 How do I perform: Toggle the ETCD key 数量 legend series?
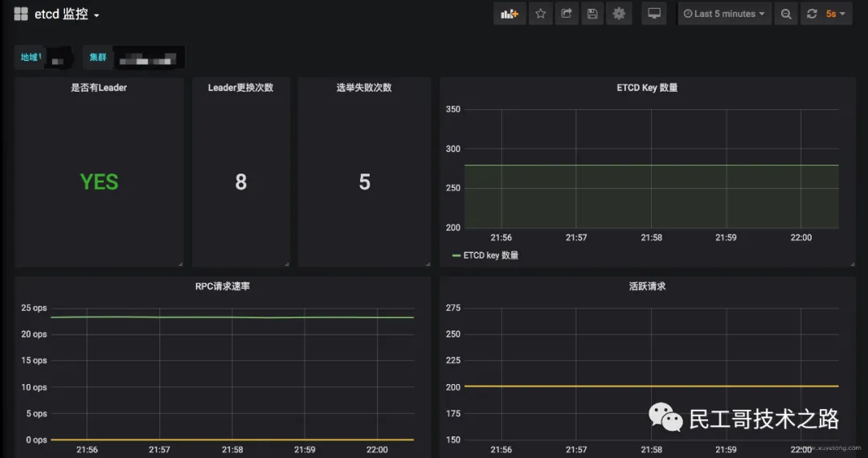pos(491,255)
